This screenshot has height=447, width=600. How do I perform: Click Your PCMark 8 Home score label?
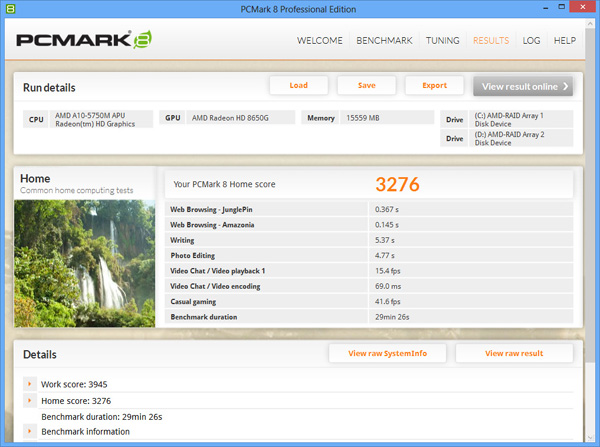click(224, 184)
